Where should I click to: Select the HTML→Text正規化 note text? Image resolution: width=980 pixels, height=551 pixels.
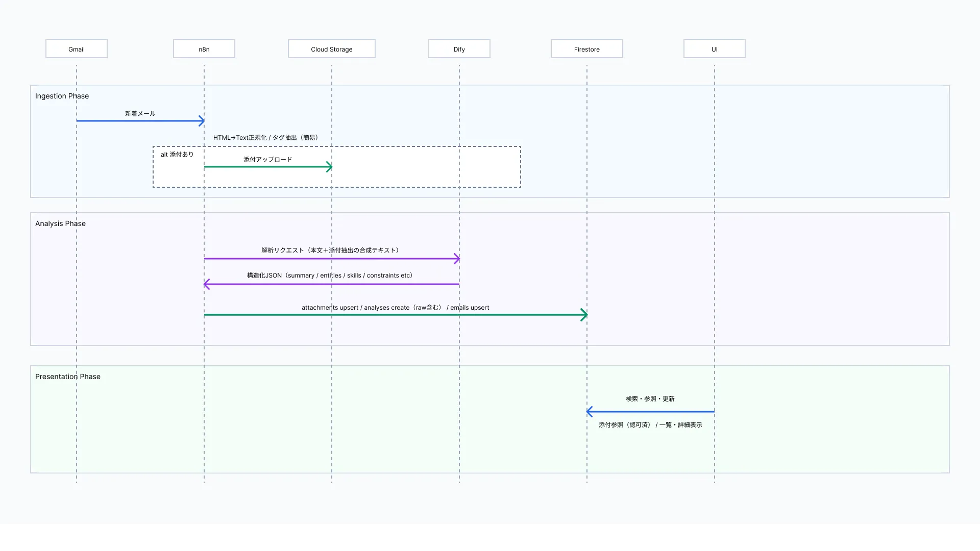click(265, 138)
